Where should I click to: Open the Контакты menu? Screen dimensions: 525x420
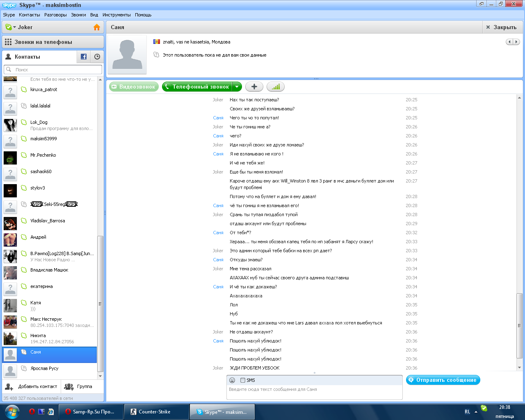pyautogui.click(x=30, y=15)
